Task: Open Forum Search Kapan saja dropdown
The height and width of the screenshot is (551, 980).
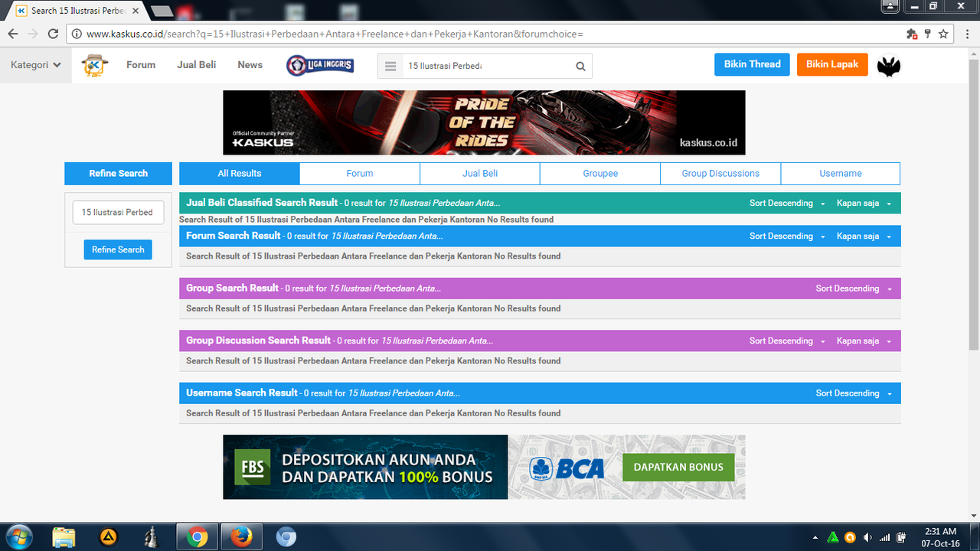Action: coord(864,236)
